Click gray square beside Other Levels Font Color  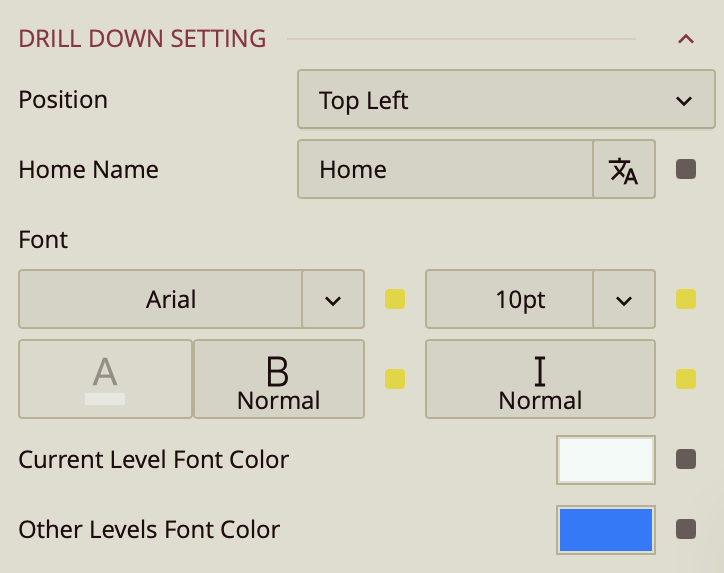point(686,529)
